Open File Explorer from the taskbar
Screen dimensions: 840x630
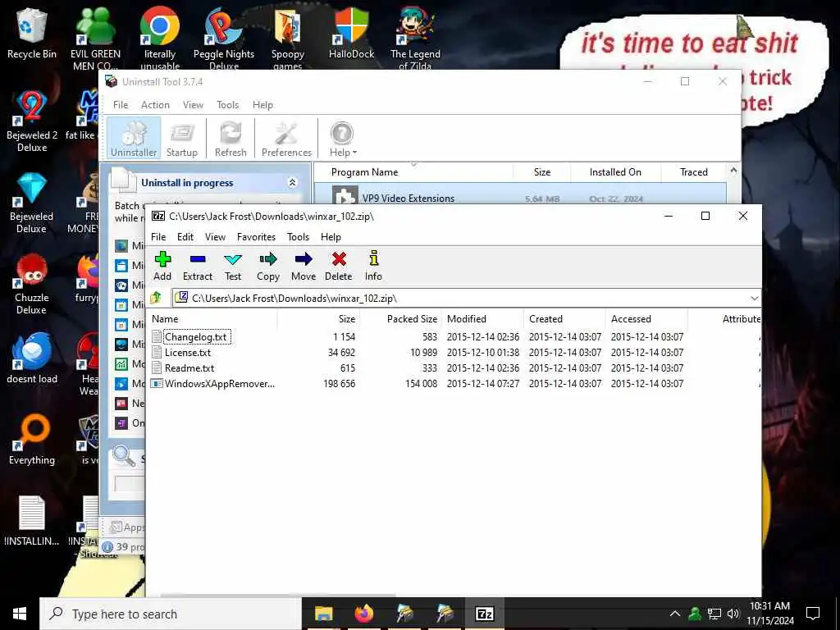click(x=323, y=614)
